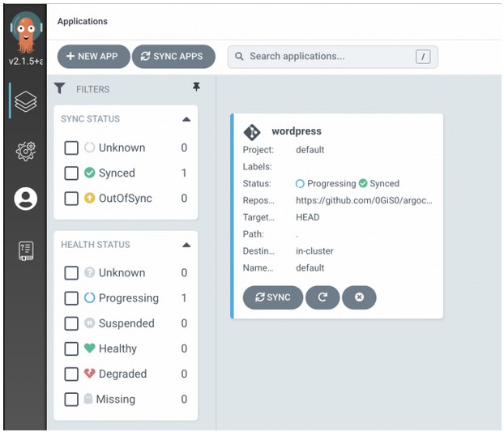
Task: Check the Progressing health status checkbox
Action: click(x=71, y=298)
